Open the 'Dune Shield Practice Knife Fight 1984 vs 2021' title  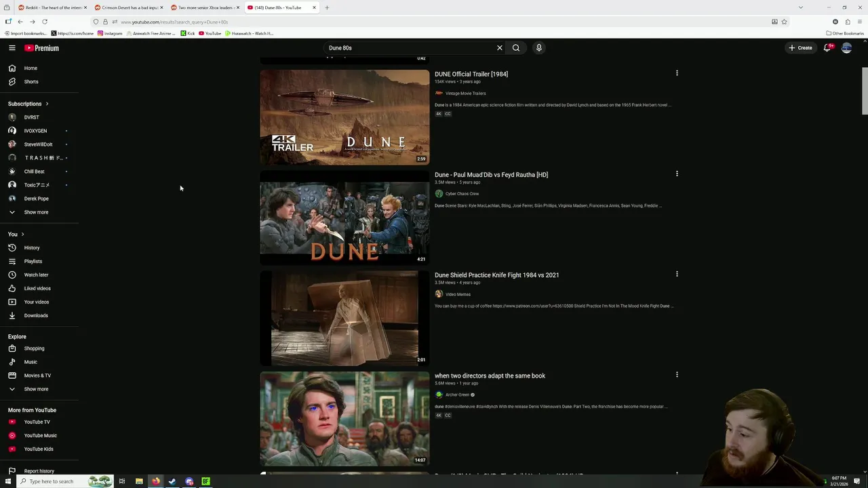click(497, 275)
